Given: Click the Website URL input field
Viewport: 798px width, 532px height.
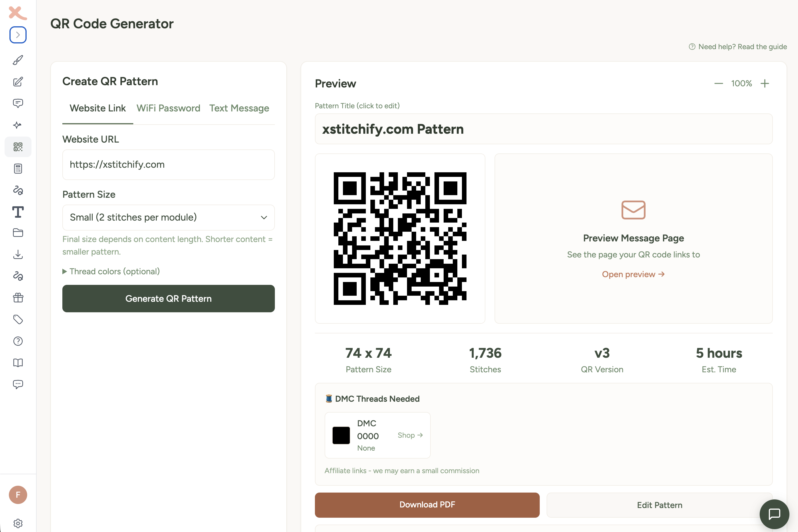Looking at the screenshot, I should (x=168, y=165).
